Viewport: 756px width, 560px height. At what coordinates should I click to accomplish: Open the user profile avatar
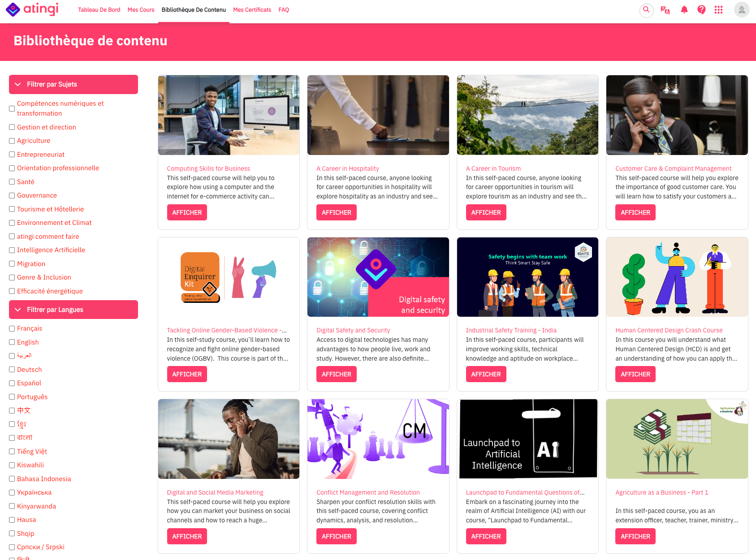[742, 10]
